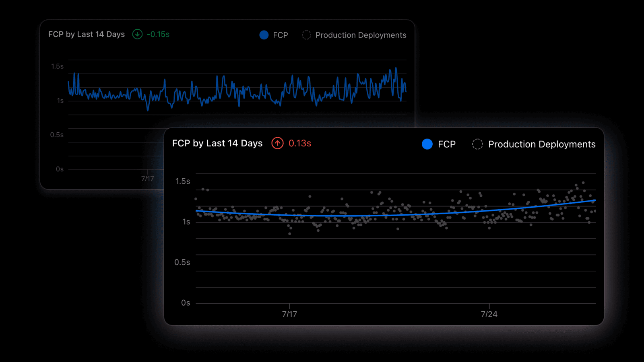Click the improvement badge showing -0.15s

click(151, 35)
